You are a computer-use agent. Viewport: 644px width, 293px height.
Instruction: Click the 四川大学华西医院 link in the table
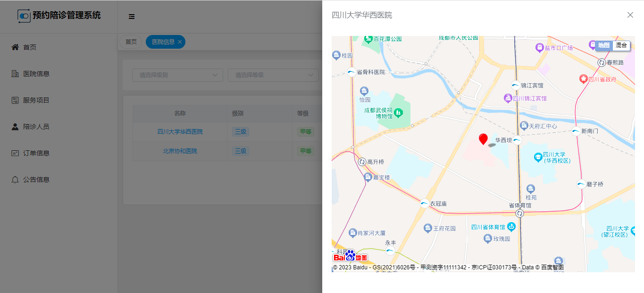tap(180, 132)
